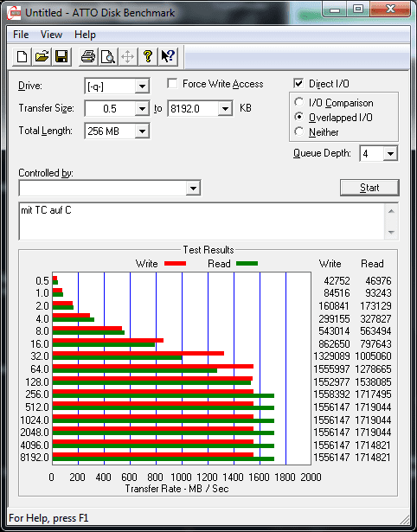Click the Test Results group title
Viewport: 417px width, 532px height.
click(x=208, y=250)
